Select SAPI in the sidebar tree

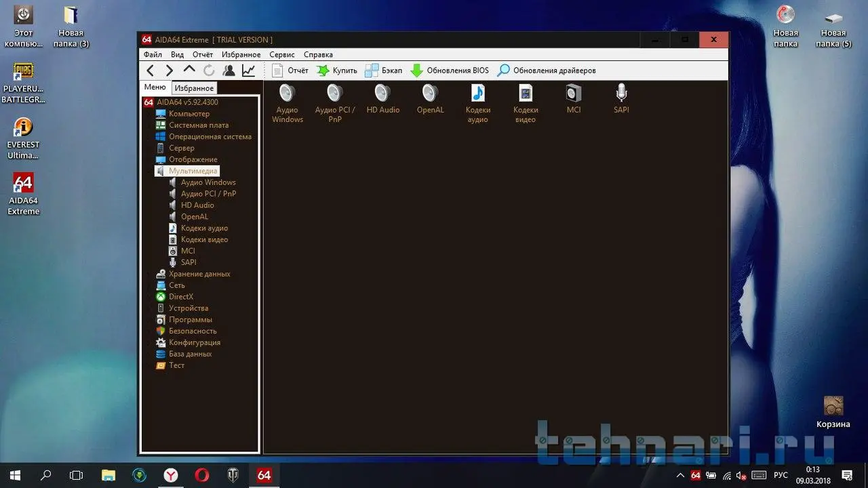click(x=182, y=262)
